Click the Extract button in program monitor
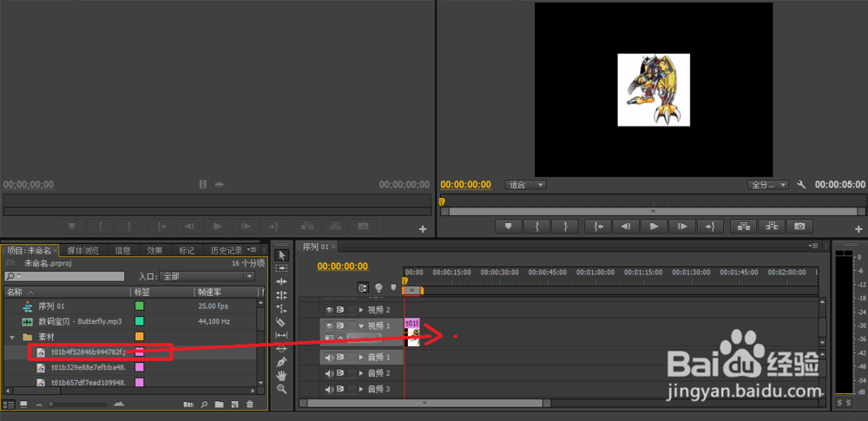This screenshot has height=421, width=868. (x=772, y=226)
